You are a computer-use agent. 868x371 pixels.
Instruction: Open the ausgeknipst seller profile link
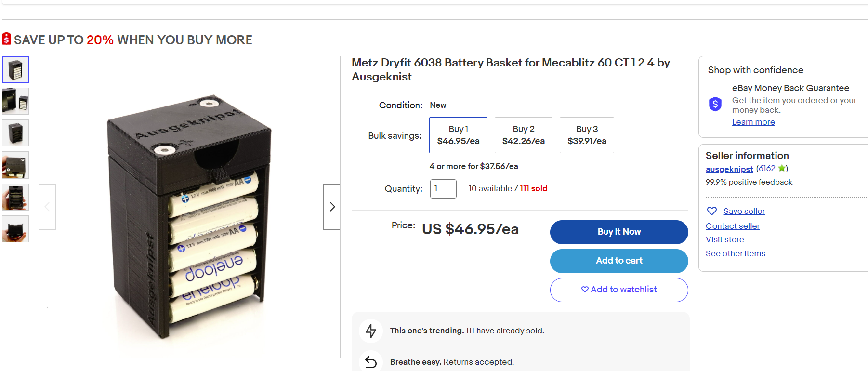pos(729,169)
